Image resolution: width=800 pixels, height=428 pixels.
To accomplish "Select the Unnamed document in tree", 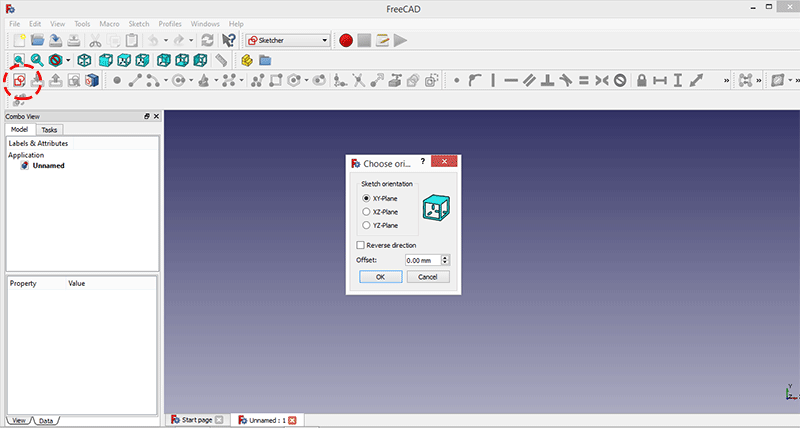I will [48, 166].
